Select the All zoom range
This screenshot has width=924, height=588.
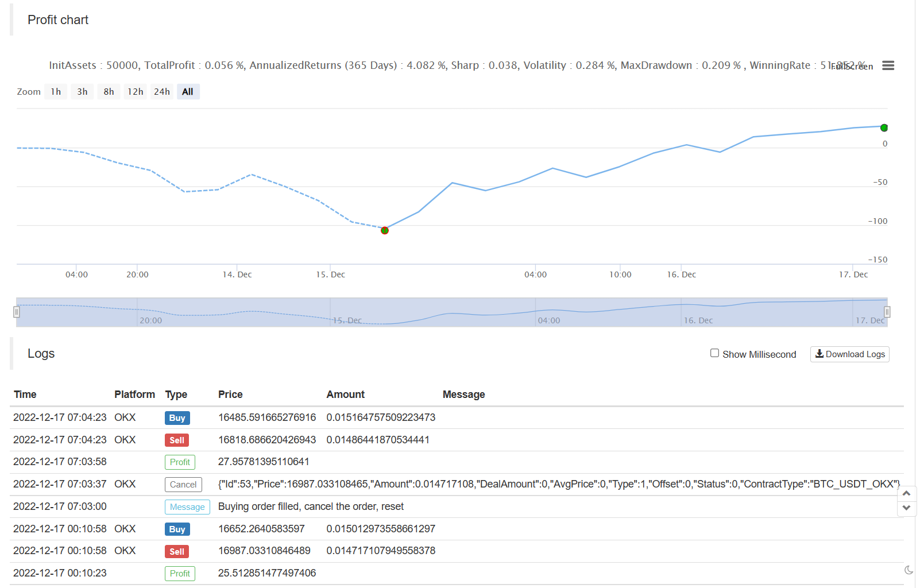188,92
